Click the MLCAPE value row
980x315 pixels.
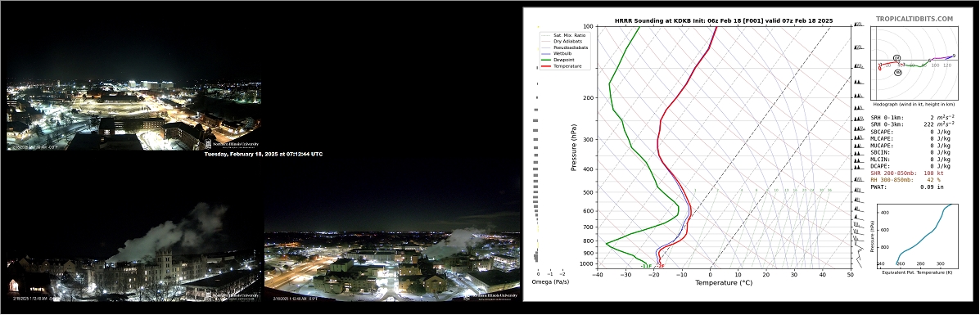(911, 139)
